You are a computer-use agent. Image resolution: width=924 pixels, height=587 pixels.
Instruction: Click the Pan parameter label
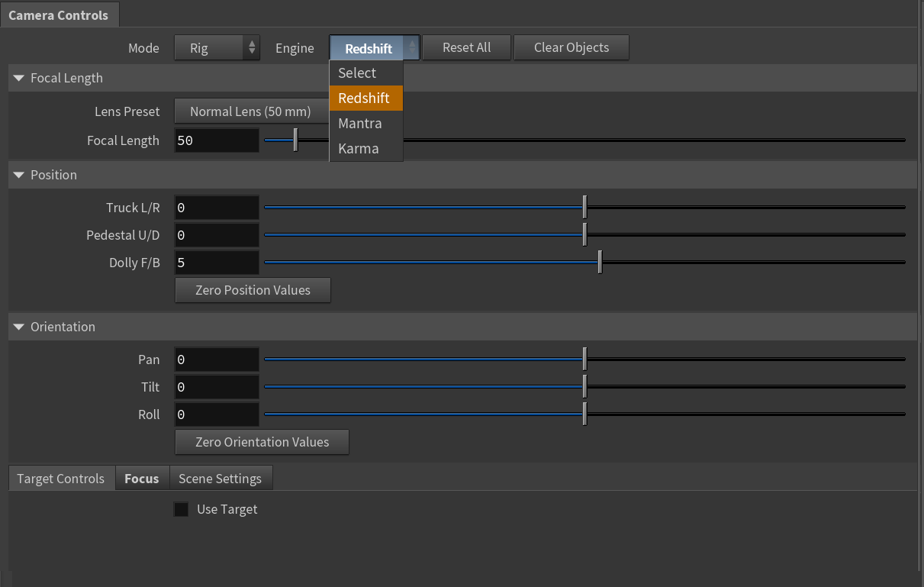tap(150, 360)
